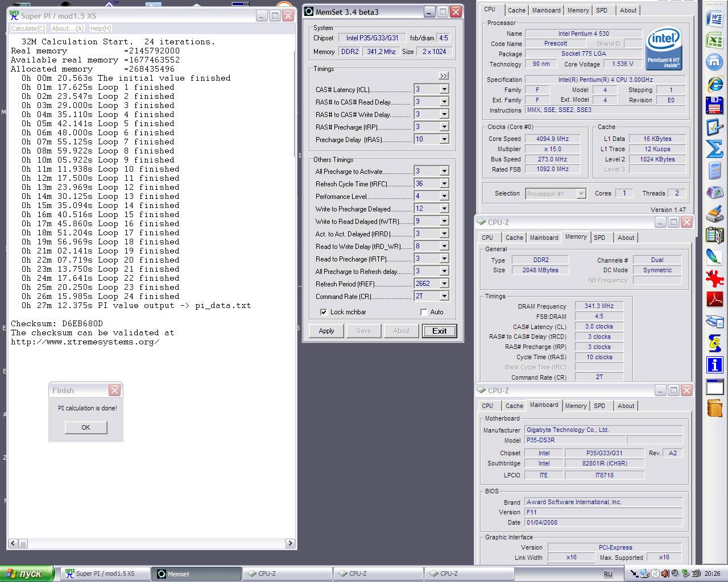Image resolution: width=728 pixels, height=582 pixels.
Task: Open the Calculate(C) menu in Super PI
Action: pos(28,28)
